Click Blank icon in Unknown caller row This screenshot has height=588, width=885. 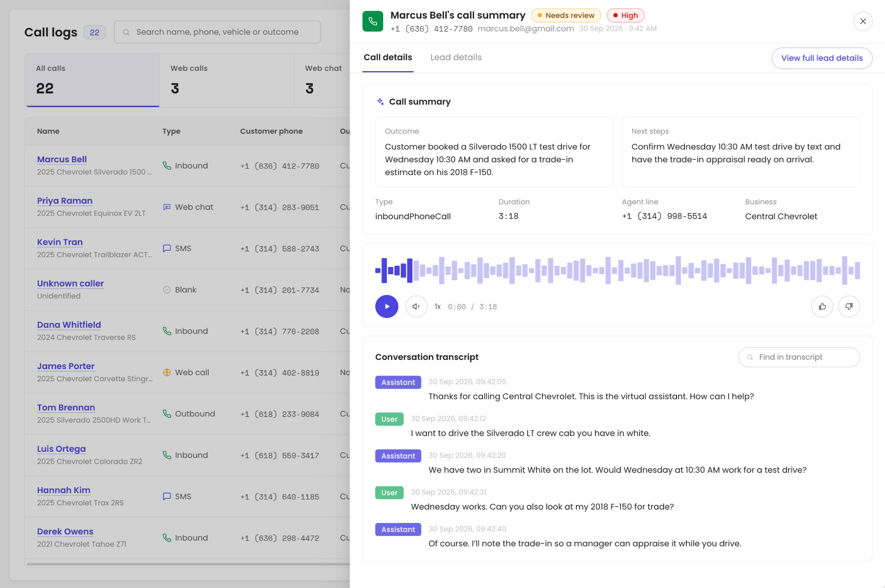point(167,290)
